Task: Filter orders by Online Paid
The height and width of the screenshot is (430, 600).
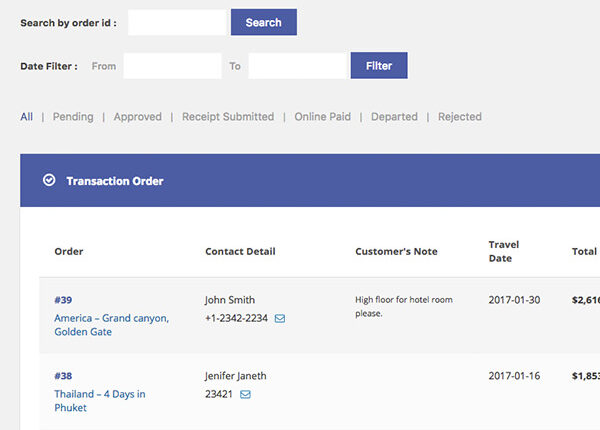Action: (x=322, y=117)
